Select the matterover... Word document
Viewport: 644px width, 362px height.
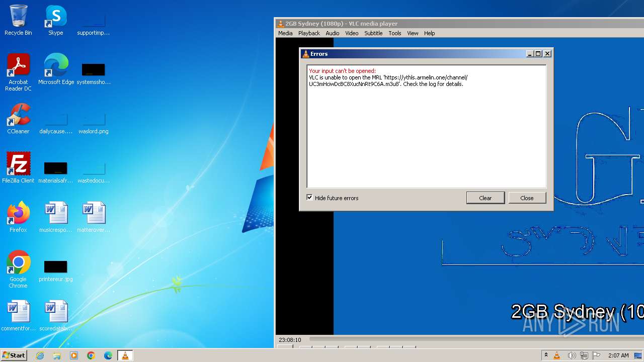point(93,217)
